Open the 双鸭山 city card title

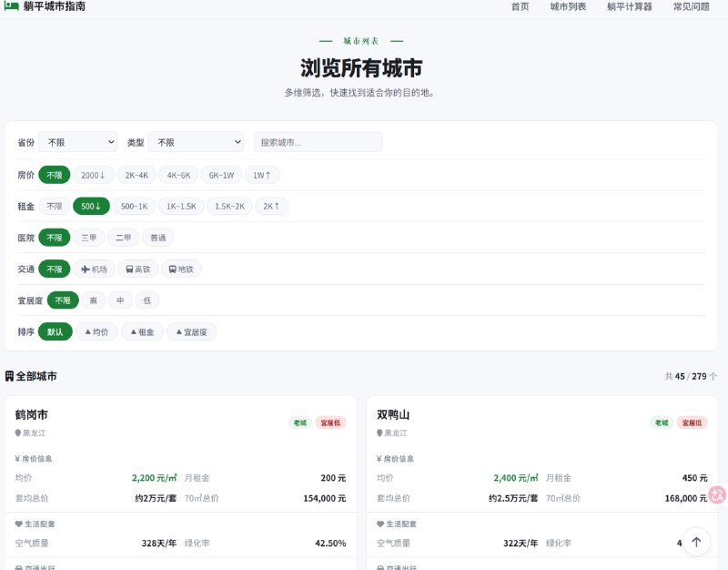393,414
